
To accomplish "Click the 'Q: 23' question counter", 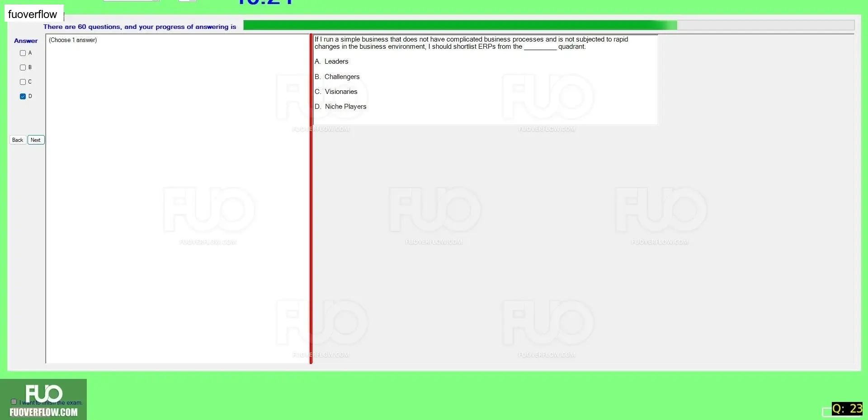I will pyautogui.click(x=847, y=409).
